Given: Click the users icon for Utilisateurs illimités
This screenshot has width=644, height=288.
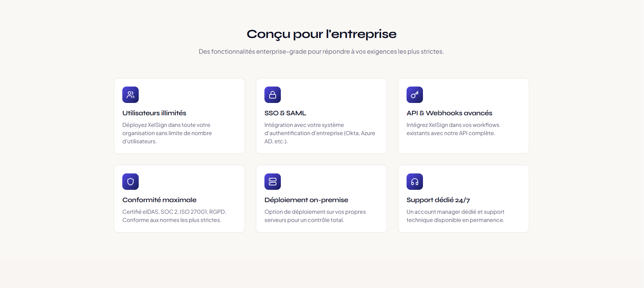Looking at the screenshot, I should [131, 95].
